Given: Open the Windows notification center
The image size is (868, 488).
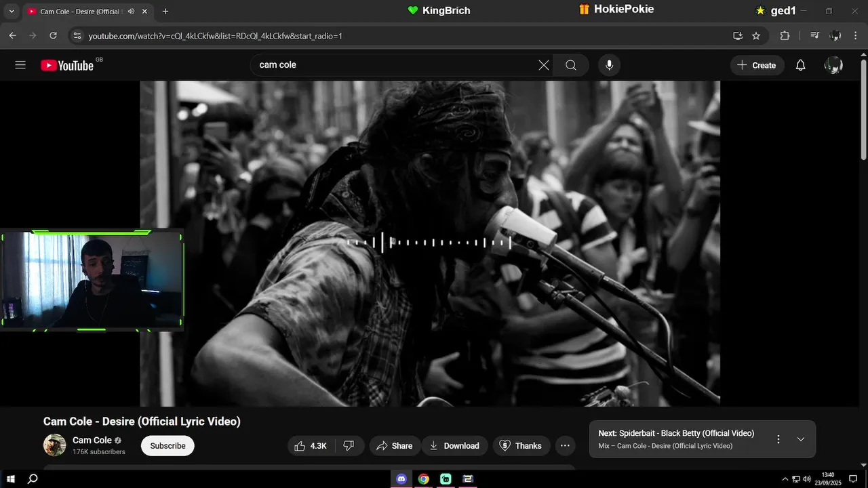Looking at the screenshot, I should (x=853, y=479).
